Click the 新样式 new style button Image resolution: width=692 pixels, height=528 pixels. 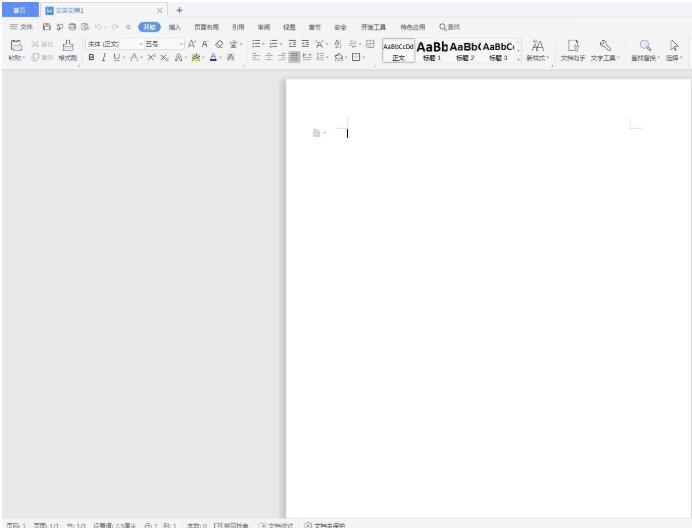pyautogui.click(x=538, y=49)
